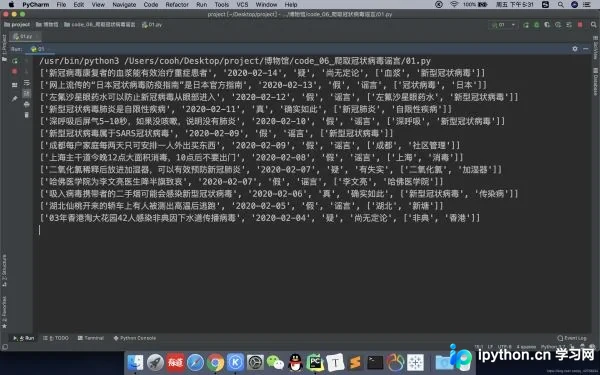Open the Run menu
The image size is (600, 375).
(201, 5)
